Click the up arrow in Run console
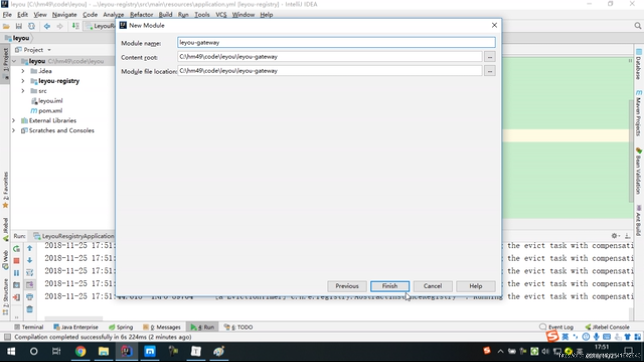 point(30,248)
